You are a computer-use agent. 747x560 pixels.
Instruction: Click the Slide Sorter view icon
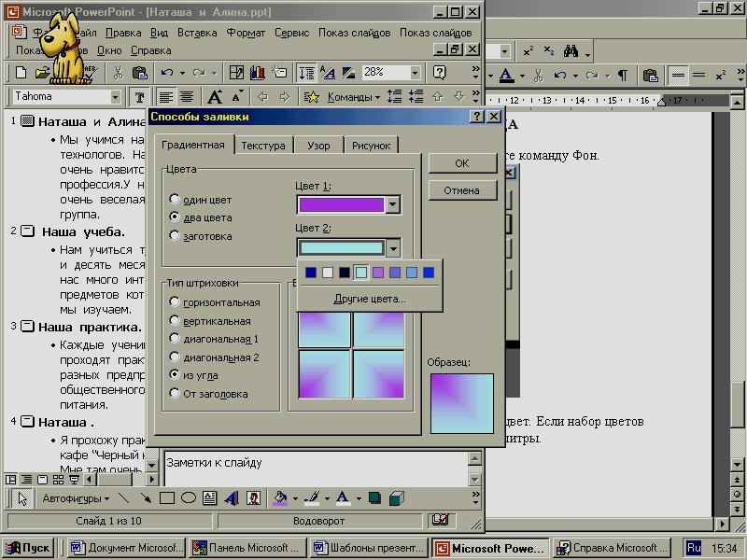[x=58, y=480]
